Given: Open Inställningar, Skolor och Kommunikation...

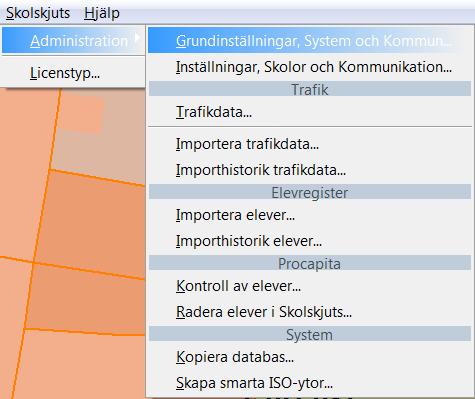Looking at the screenshot, I should 310,67.
